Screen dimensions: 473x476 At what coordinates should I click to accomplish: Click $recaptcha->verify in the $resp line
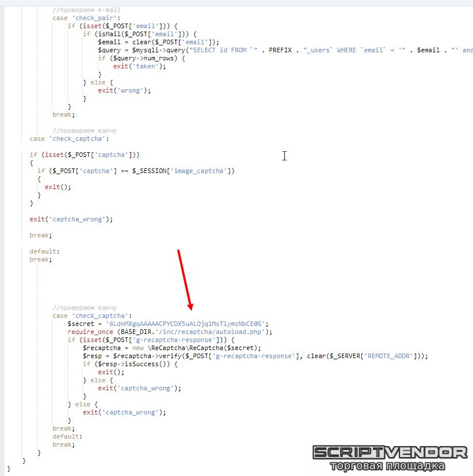click(147, 356)
